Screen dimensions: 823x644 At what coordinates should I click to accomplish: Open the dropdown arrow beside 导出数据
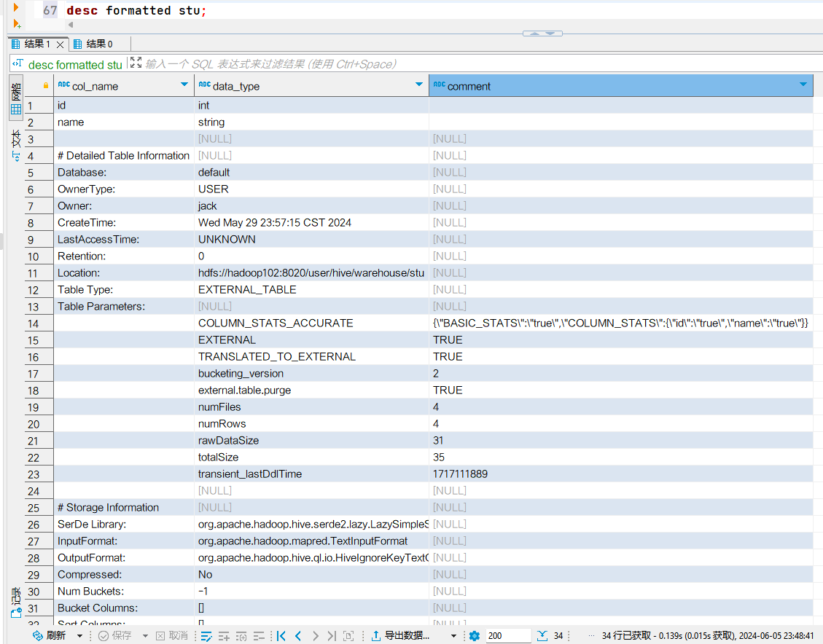pyautogui.click(x=453, y=636)
